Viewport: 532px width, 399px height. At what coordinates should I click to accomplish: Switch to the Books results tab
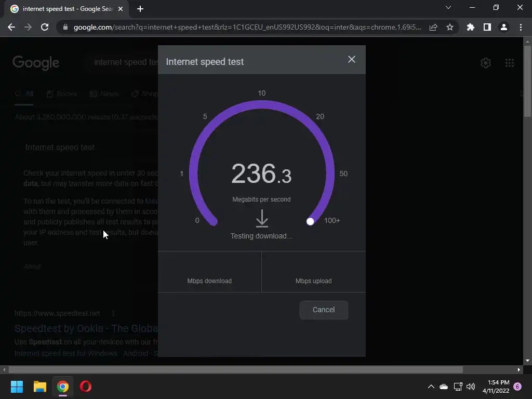(x=62, y=94)
